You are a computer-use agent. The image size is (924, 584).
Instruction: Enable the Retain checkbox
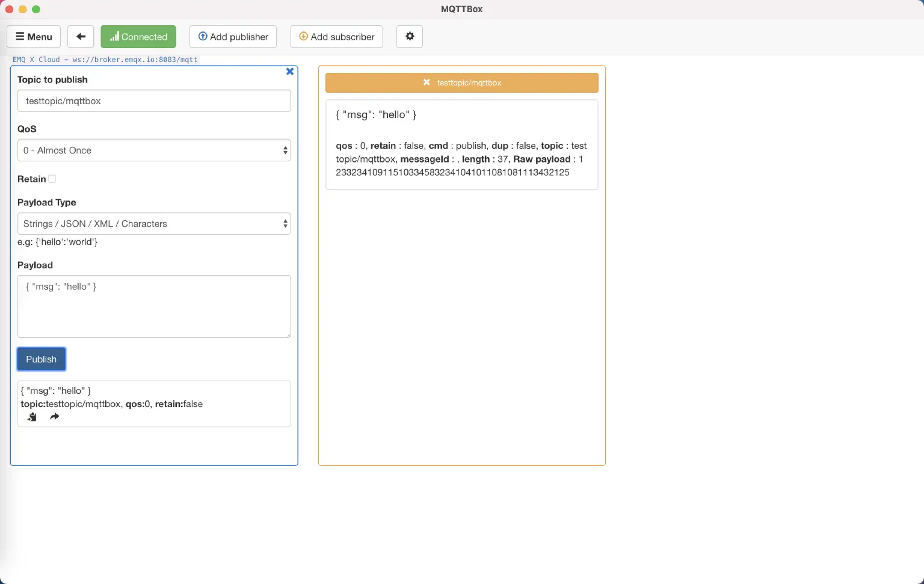pyautogui.click(x=52, y=179)
